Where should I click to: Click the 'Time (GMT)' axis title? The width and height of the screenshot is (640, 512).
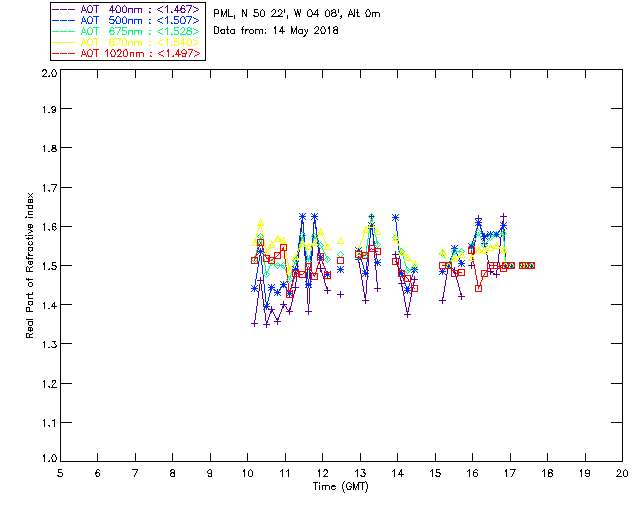pyautogui.click(x=340, y=487)
